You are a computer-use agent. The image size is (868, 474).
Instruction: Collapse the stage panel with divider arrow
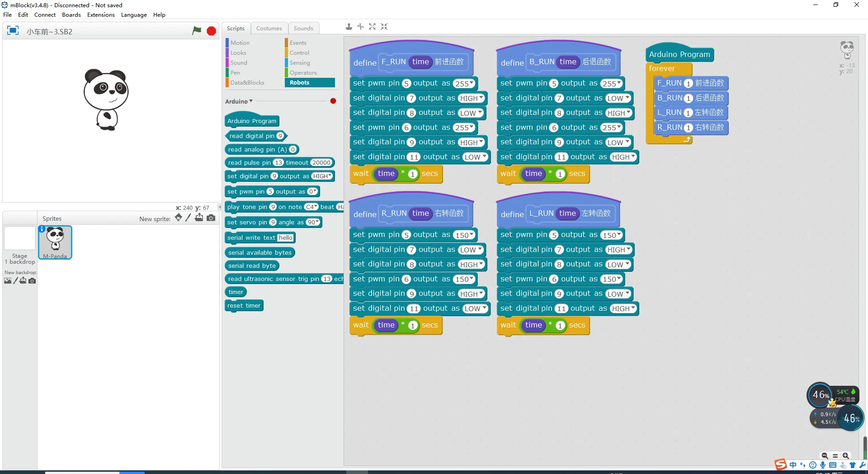pyautogui.click(x=220, y=207)
